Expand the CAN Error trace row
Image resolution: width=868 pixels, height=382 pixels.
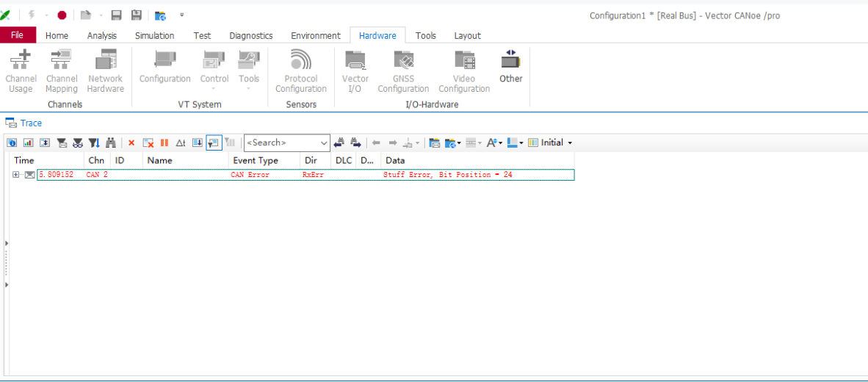(x=15, y=175)
